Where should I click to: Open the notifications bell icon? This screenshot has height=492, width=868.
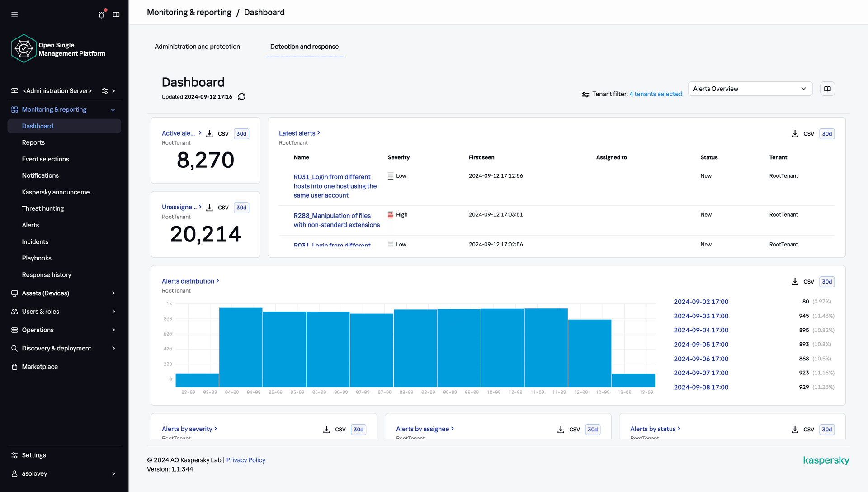tap(102, 14)
